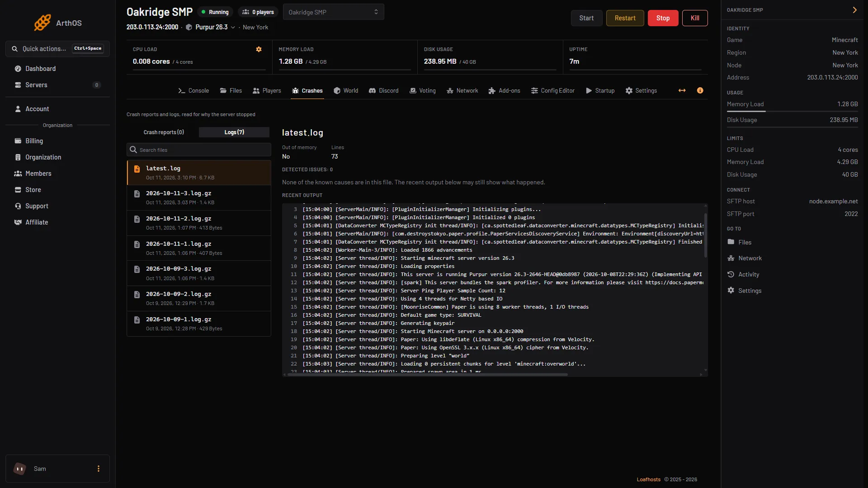The height and width of the screenshot is (488, 868).
Task: Open the Startup tab
Action: (x=600, y=90)
